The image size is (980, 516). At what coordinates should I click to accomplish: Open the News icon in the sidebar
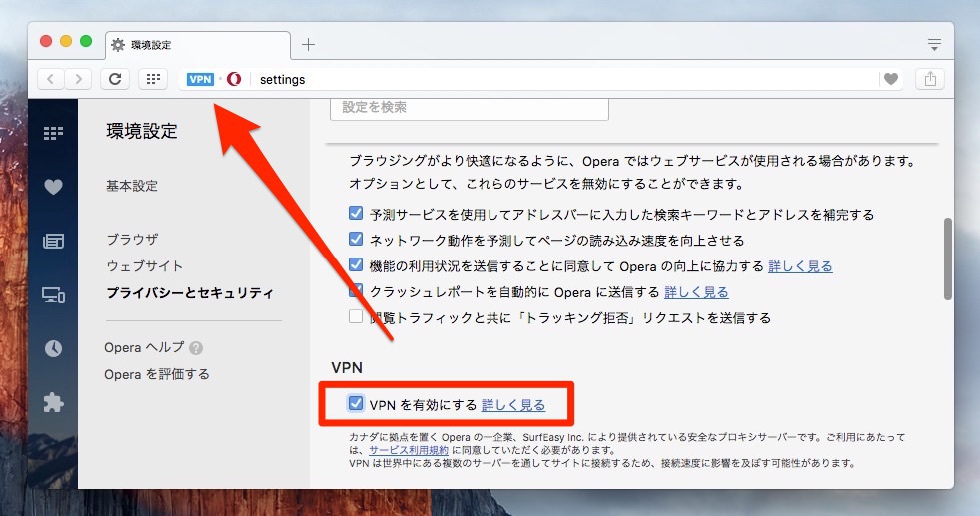click(53, 241)
